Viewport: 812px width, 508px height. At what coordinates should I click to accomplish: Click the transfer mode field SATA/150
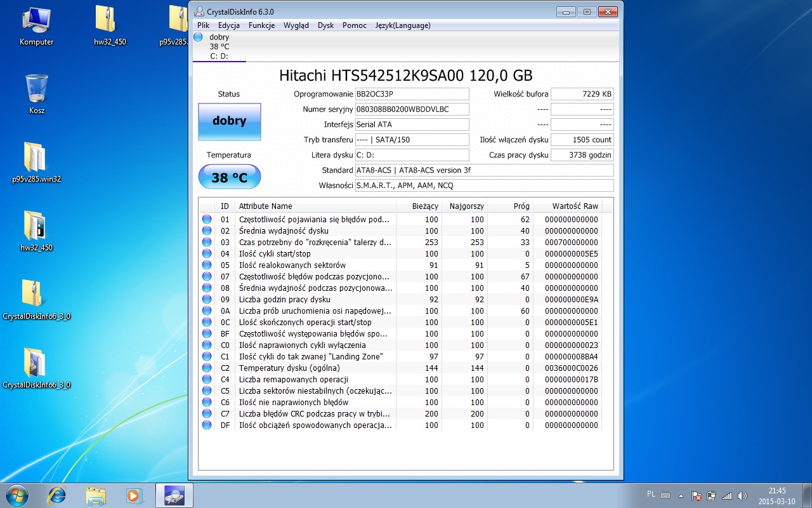(412, 140)
